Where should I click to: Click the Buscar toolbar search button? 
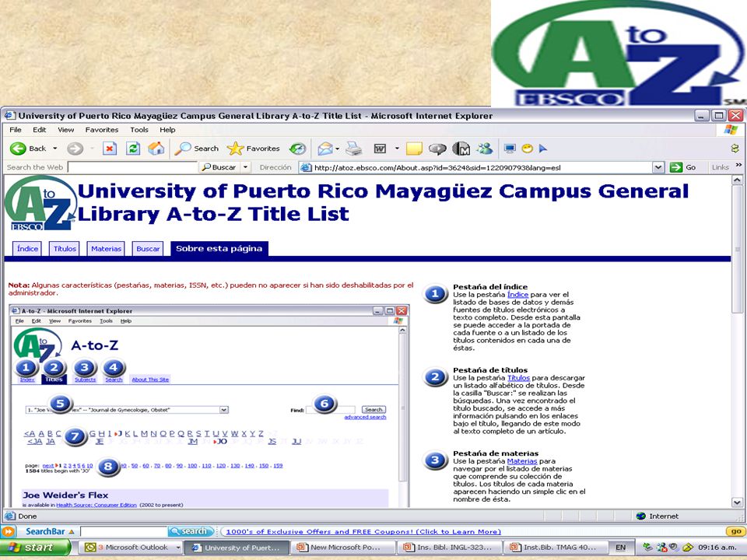(219, 167)
